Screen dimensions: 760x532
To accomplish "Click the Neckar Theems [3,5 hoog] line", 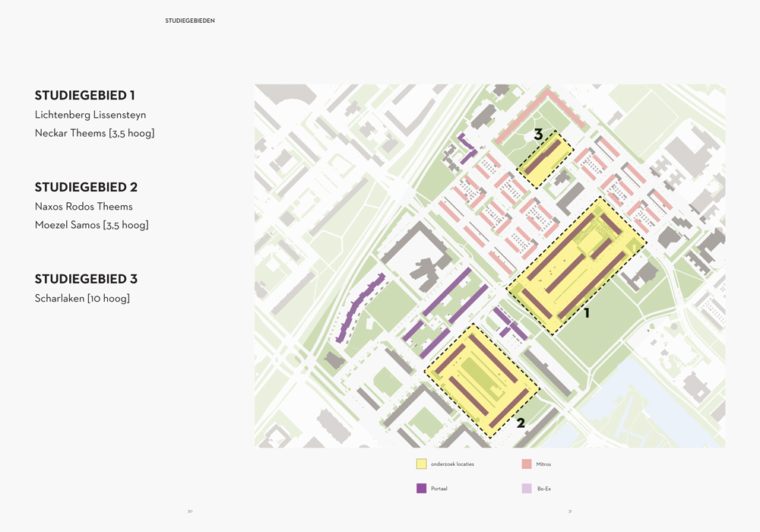I will click(94, 134).
